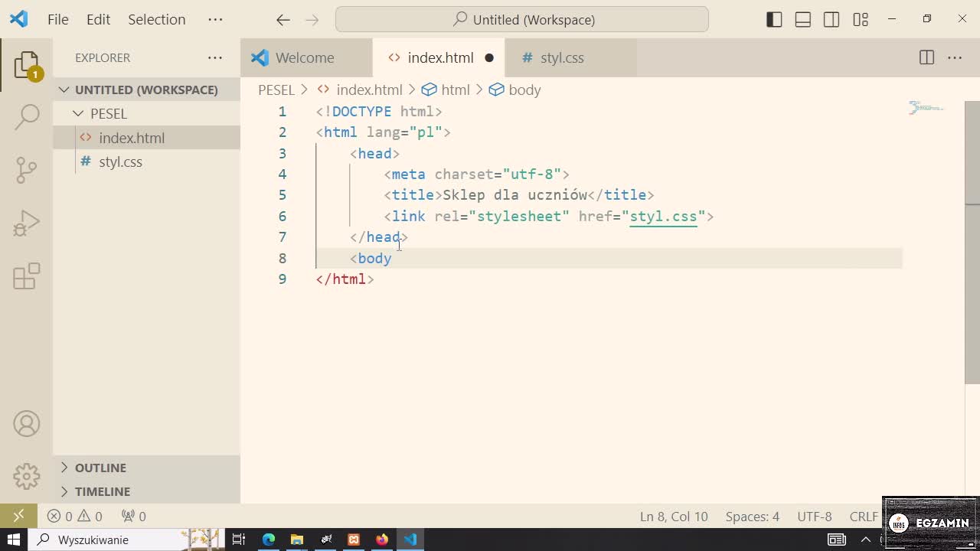Image resolution: width=980 pixels, height=551 pixels.
Task: Open the Edit menu
Action: click(98, 20)
